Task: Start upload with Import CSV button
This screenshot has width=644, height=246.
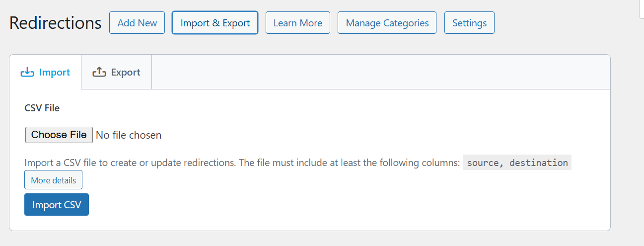Action: point(57,205)
